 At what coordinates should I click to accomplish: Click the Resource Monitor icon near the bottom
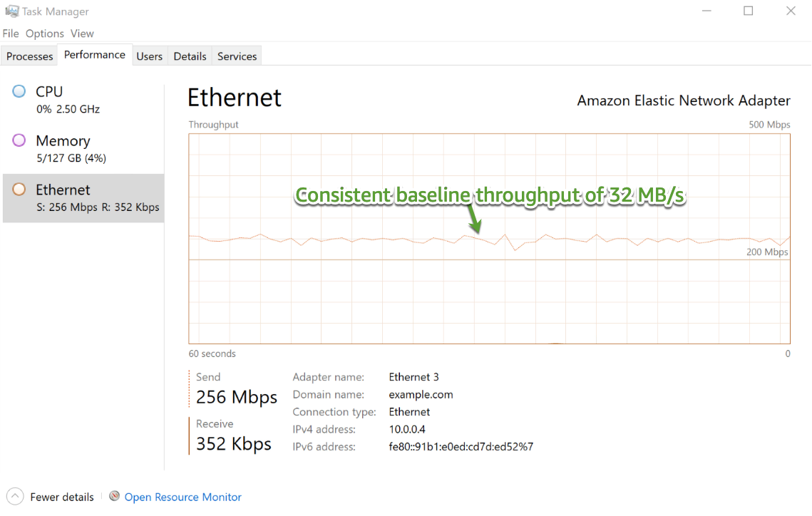point(115,497)
